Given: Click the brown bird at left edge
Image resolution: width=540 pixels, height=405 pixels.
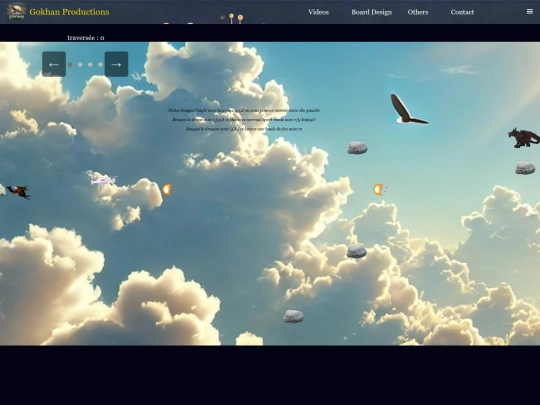Looking at the screenshot, I should tap(19, 192).
